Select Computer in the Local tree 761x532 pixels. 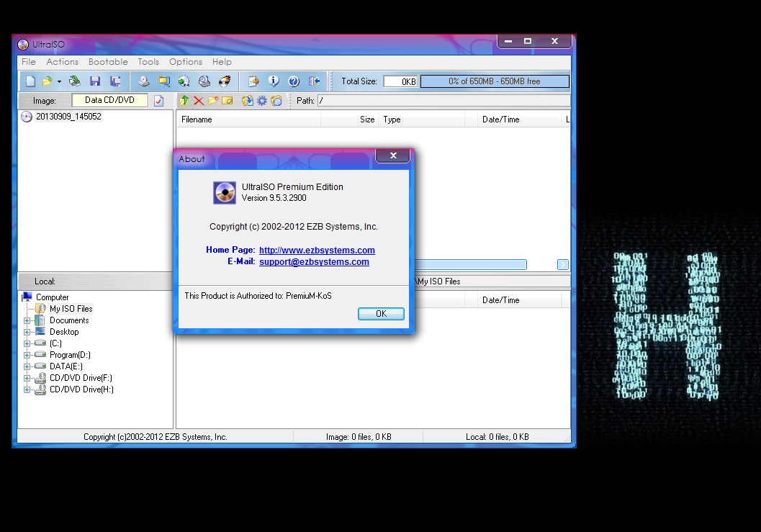point(52,297)
